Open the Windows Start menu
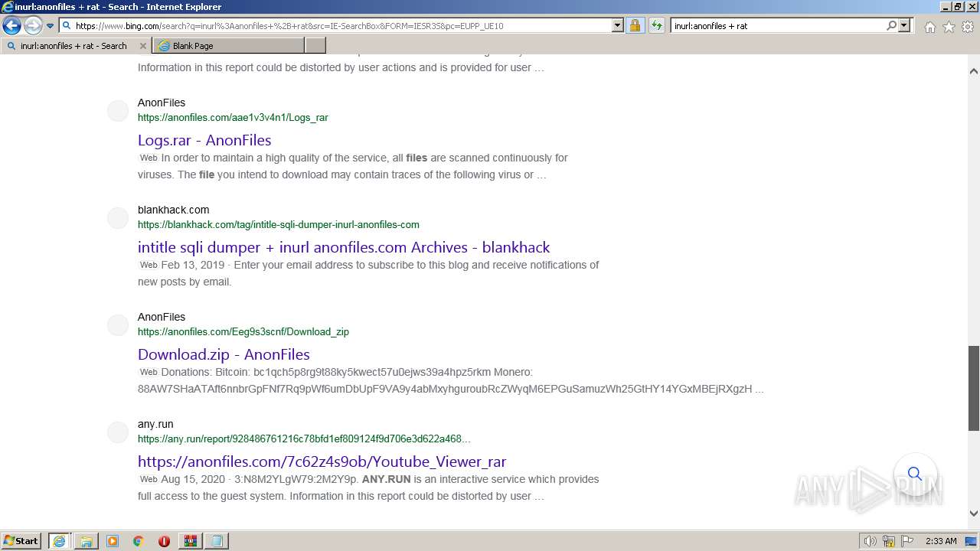980x551 pixels. (21, 540)
